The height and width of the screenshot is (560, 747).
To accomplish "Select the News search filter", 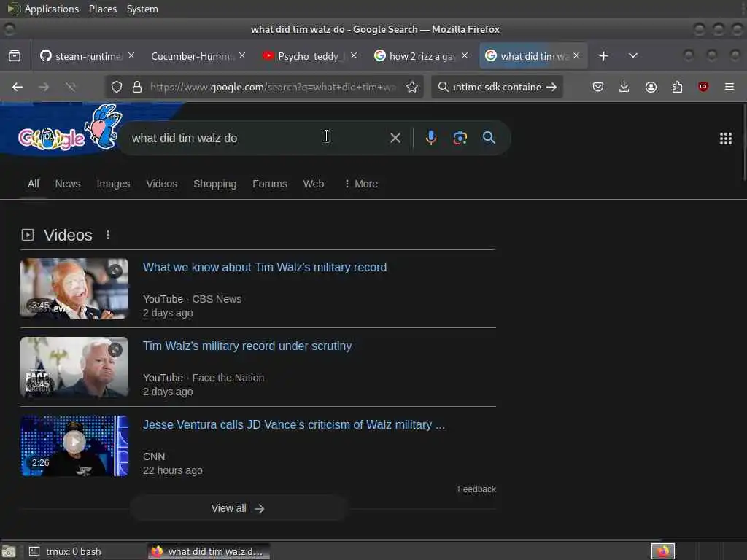I will [x=68, y=184].
